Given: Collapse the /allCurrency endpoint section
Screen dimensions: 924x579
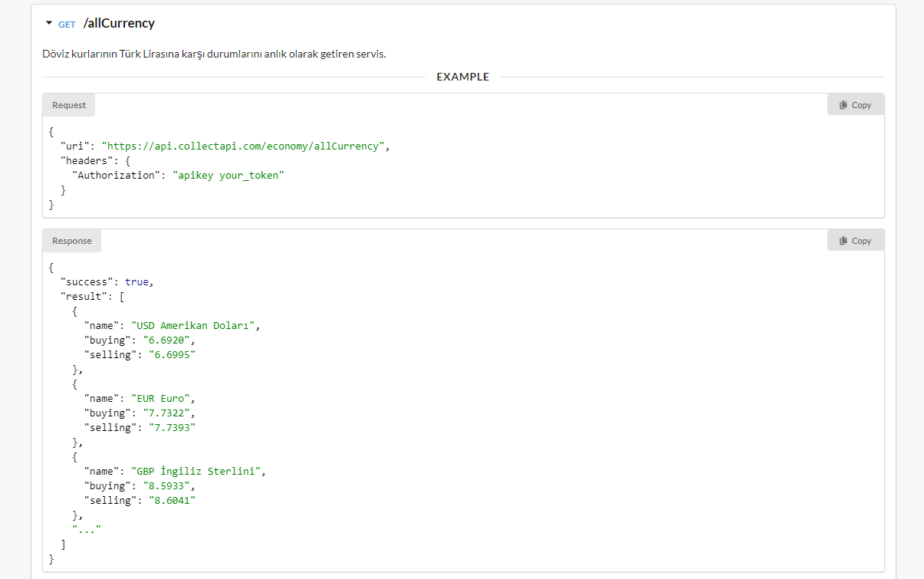Looking at the screenshot, I should [x=49, y=23].
